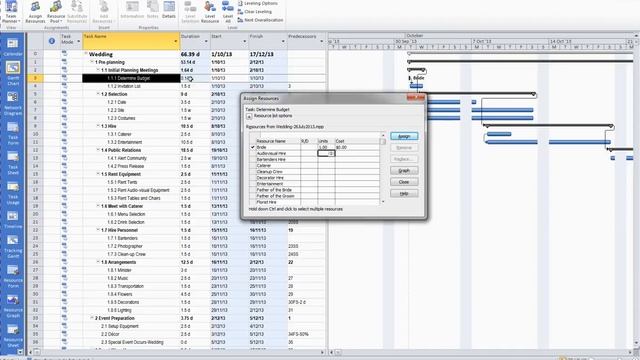Select task 1.8.4 Flowers
Viewport: 640px width, 360px height.
120,294
